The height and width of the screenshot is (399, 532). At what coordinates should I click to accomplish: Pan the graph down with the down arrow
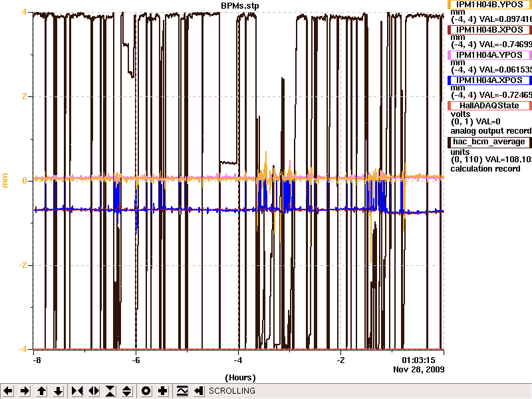coord(59,391)
